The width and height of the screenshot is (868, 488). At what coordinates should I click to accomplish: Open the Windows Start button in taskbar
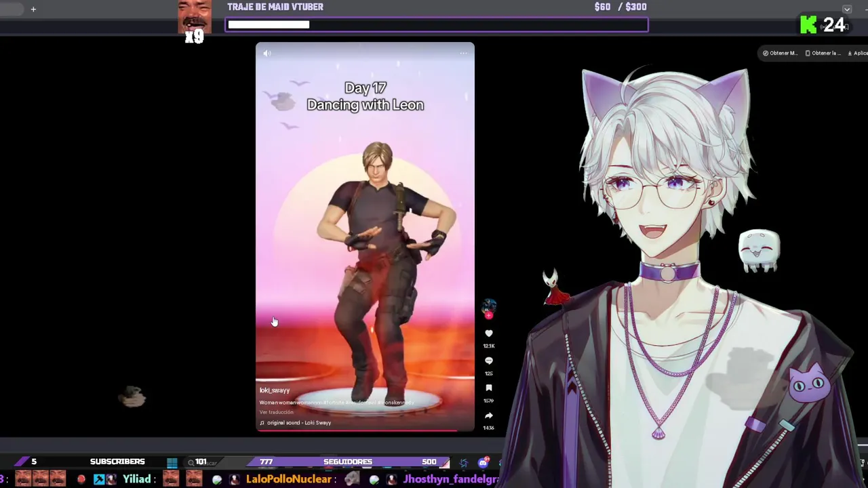point(172,463)
